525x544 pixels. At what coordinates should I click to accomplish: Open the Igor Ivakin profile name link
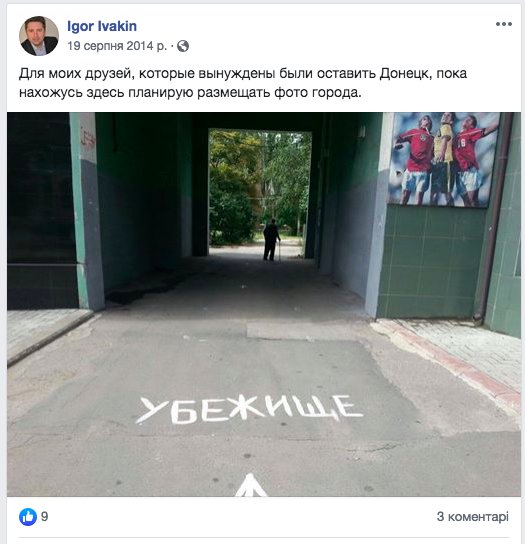[x=102, y=26]
